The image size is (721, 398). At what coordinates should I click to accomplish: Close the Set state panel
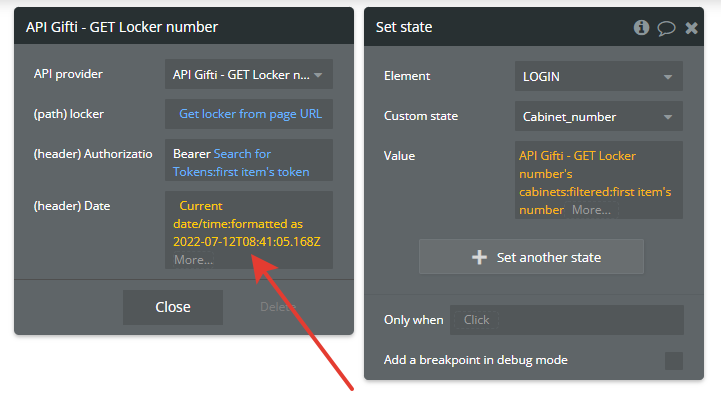(691, 28)
